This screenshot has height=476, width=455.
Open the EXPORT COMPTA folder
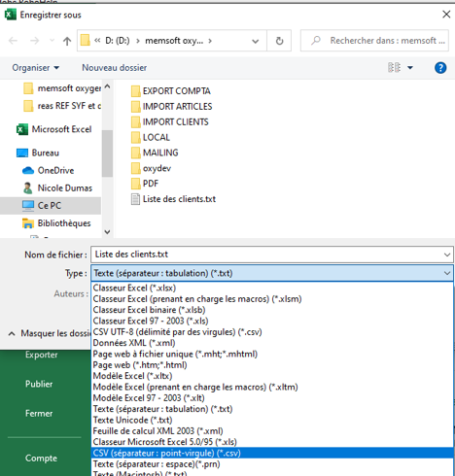pyautogui.click(x=171, y=91)
